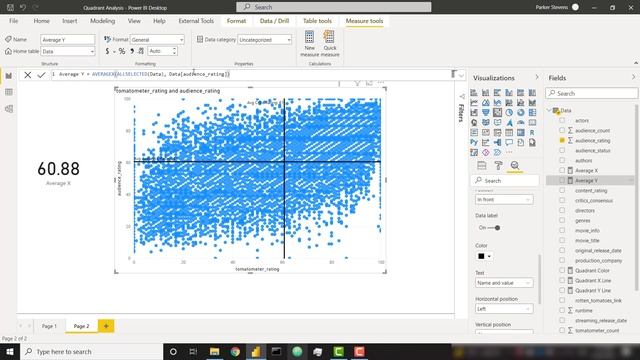Select the table visual icon
The height and width of the screenshot is (360, 640).
click(x=509, y=133)
